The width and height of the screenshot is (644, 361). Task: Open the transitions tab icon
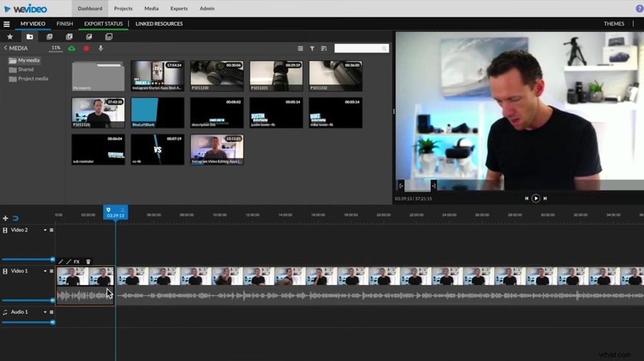(89, 37)
